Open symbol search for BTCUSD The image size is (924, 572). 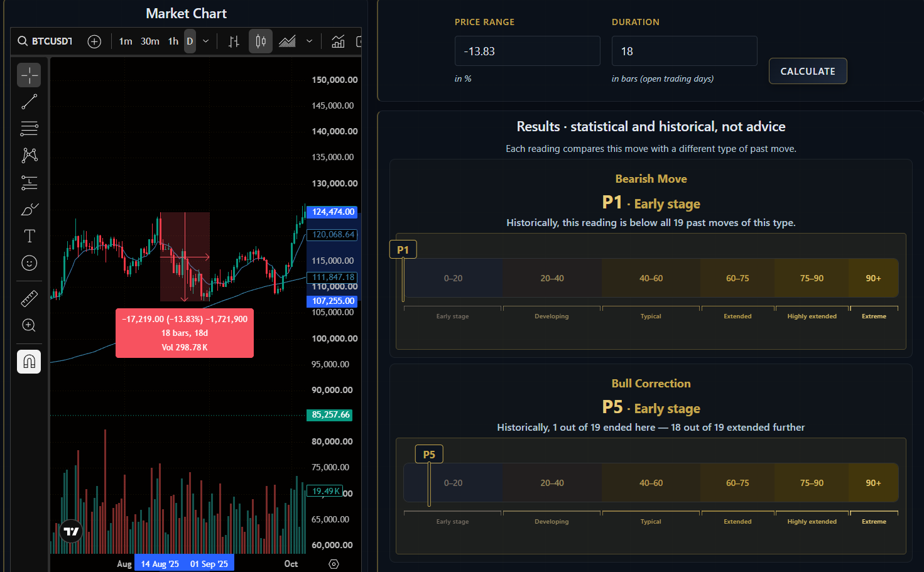[x=45, y=41]
